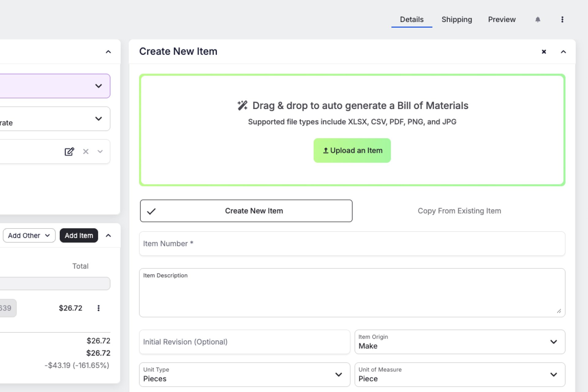Switch to the Preview tab
The width and height of the screenshot is (588, 392).
(x=502, y=20)
